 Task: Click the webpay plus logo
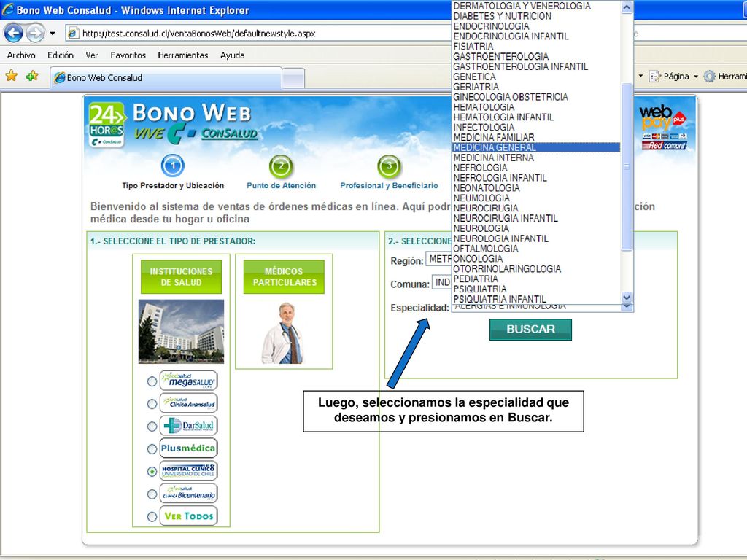click(662, 117)
